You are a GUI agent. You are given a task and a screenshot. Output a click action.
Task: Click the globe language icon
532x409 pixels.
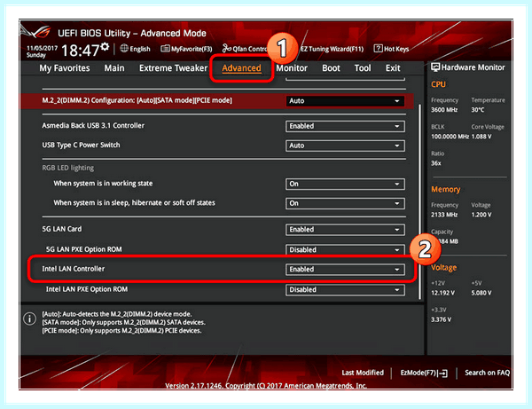pyautogui.click(x=124, y=49)
